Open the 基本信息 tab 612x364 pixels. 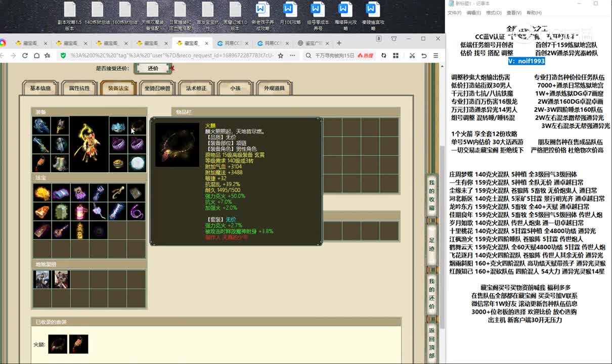tap(40, 88)
